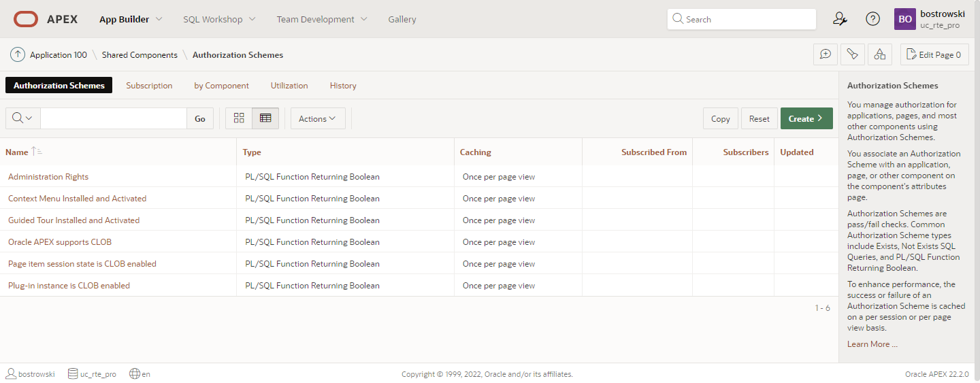The height and width of the screenshot is (383, 980).
Task: Open the shared components shapes icon
Action: (x=879, y=54)
